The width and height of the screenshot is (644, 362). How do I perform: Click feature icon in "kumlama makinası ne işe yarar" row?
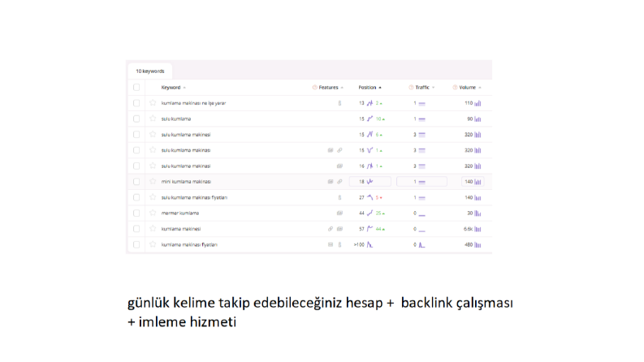point(339,103)
